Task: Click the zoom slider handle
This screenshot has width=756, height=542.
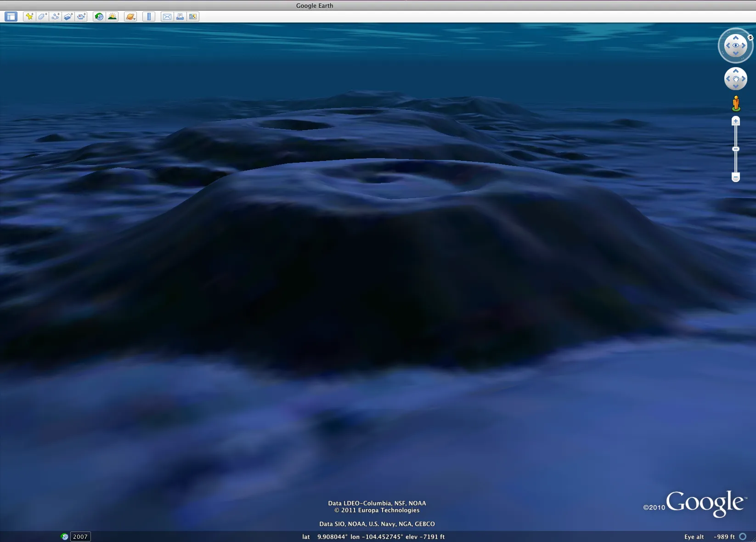Action: 736,149
